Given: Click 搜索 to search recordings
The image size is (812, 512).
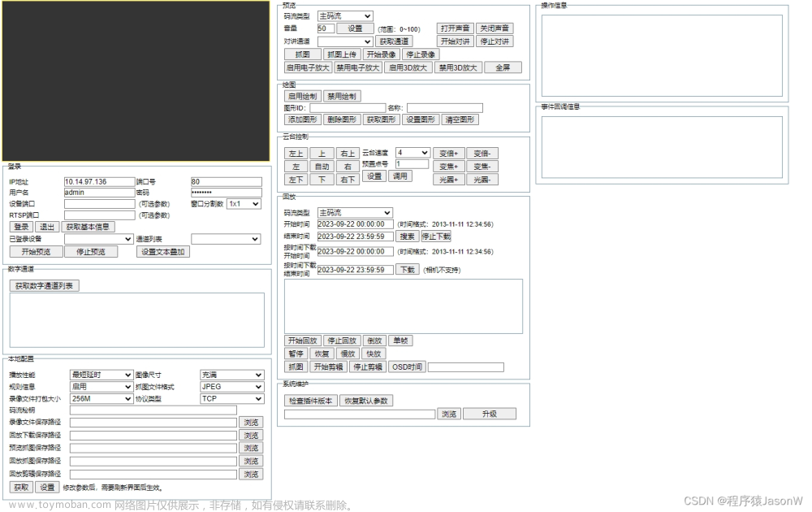Looking at the screenshot, I should (408, 236).
